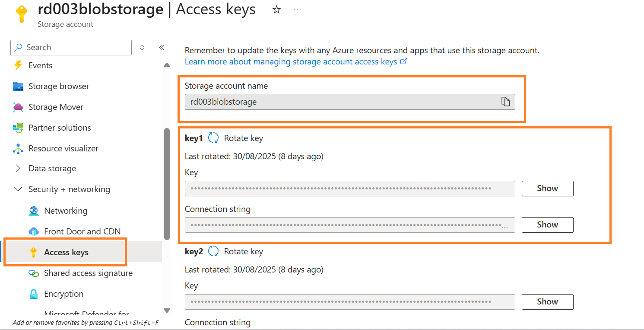This screenshot has width=644, height=330.
Task: Collapse the Security + networking section
Action: [x=18, y=189]
